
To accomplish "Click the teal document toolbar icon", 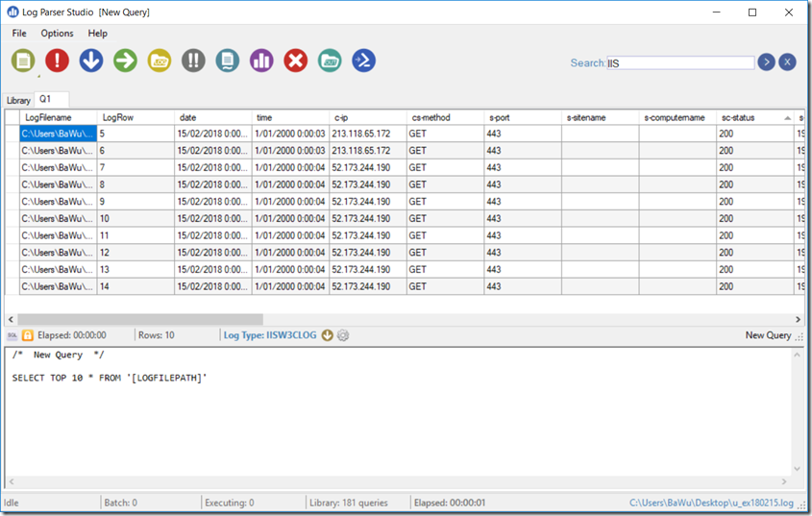I will [x=228, y=61].
